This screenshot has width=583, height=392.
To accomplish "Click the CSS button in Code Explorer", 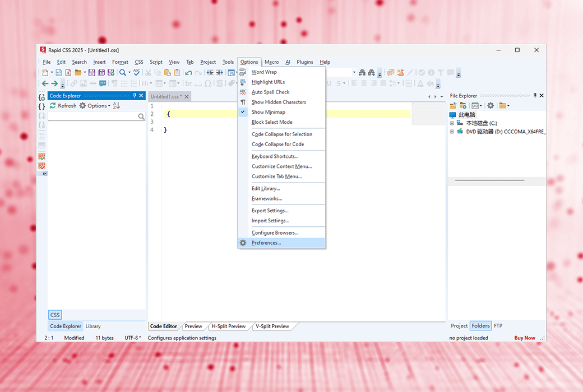I will (55, 315).
